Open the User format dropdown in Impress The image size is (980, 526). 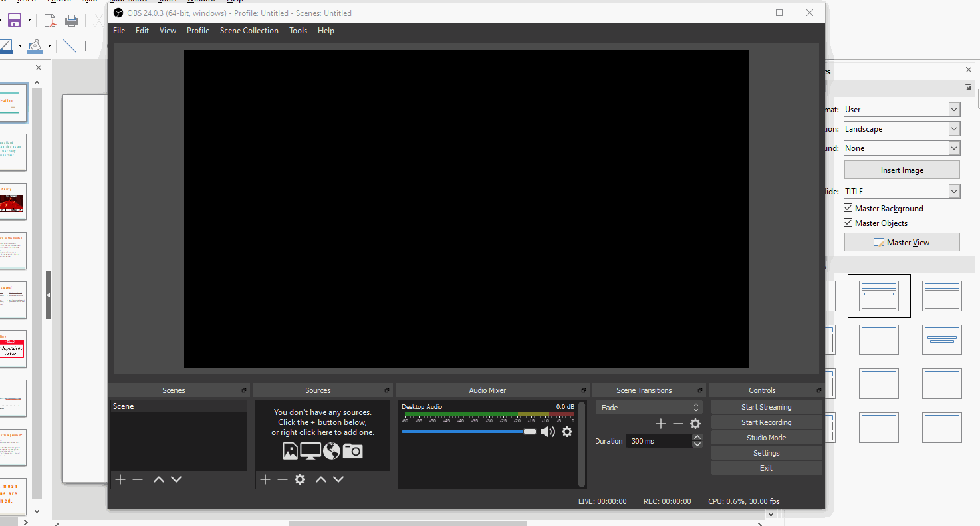coord(954,110)
